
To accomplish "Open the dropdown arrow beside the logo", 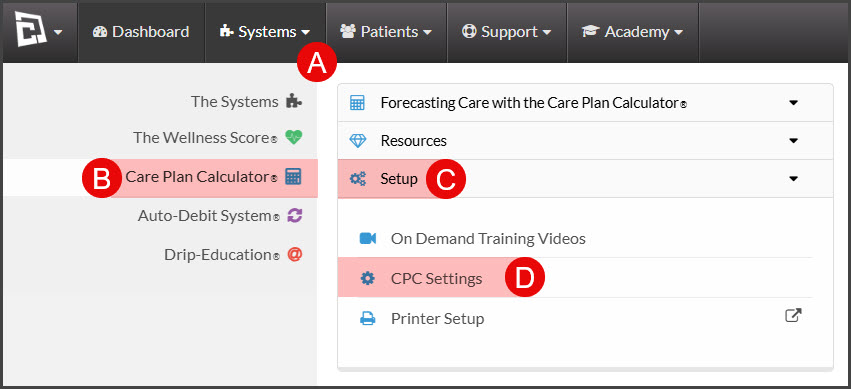I will click(x=58, y=33).
